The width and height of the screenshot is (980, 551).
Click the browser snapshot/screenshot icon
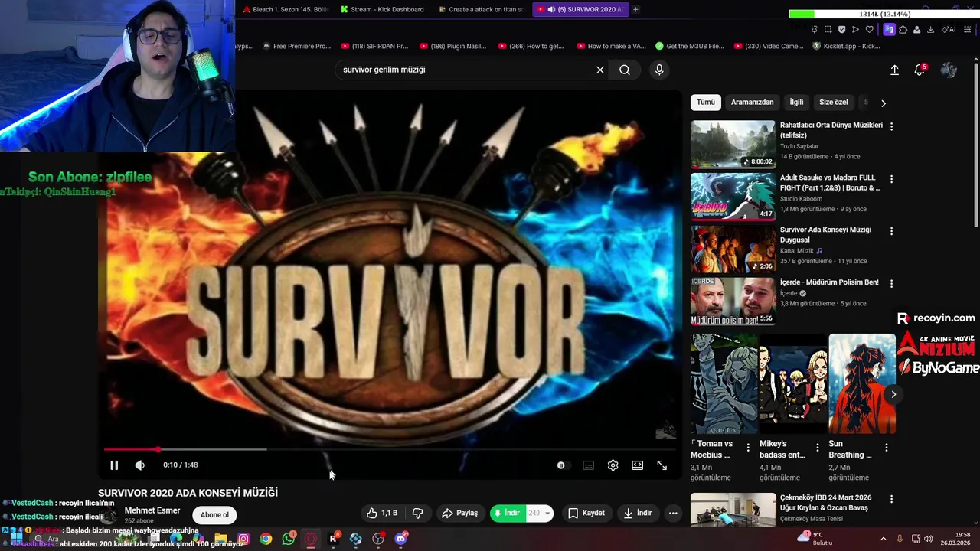(x=828, y=30)
